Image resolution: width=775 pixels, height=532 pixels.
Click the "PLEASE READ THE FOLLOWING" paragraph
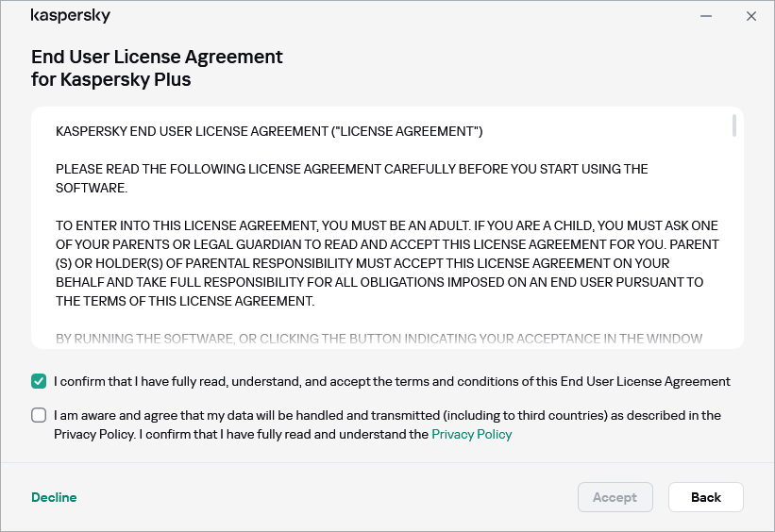tap(351, 178)
